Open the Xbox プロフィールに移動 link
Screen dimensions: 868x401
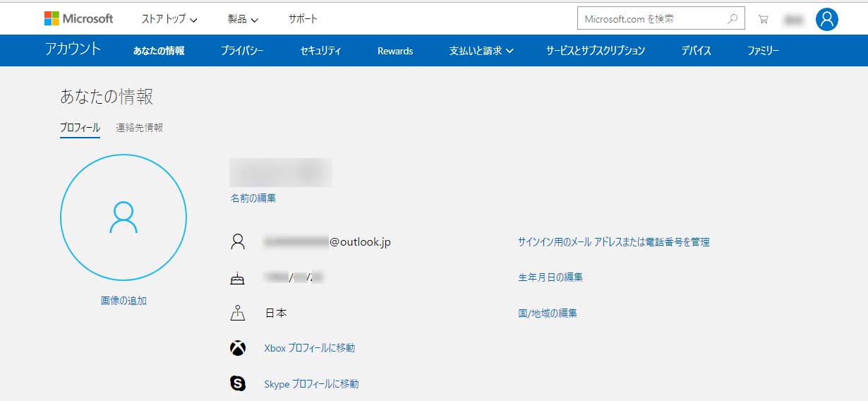coord(309,348)
